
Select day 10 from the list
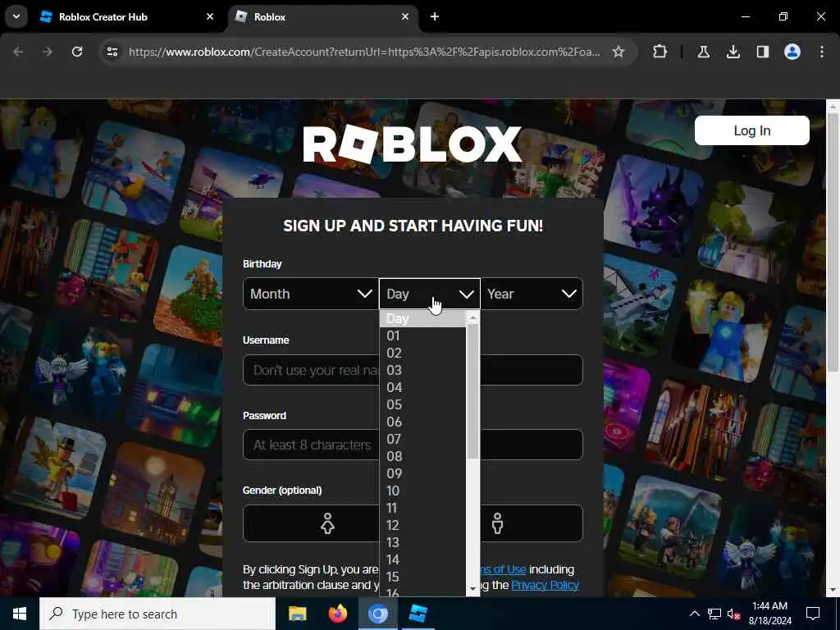pos(422,491)
